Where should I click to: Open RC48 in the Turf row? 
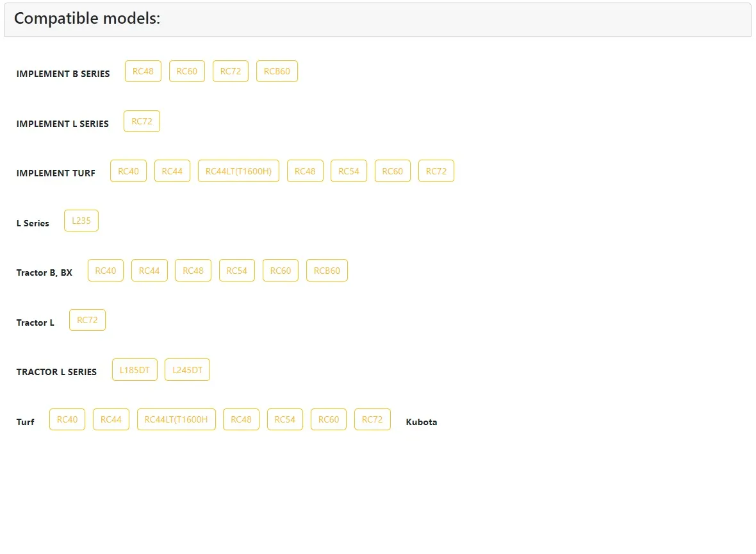pos(241,419)
